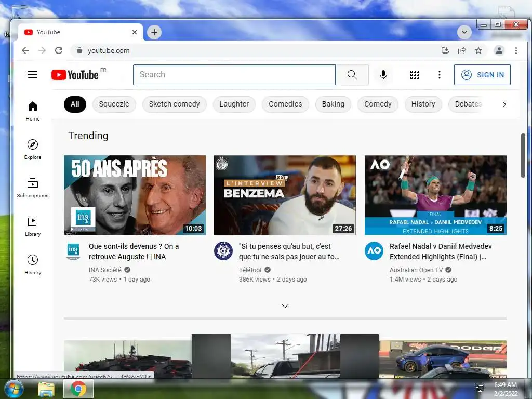
Task: Click the YouTube logo
Action: click(x=75, y=75)
